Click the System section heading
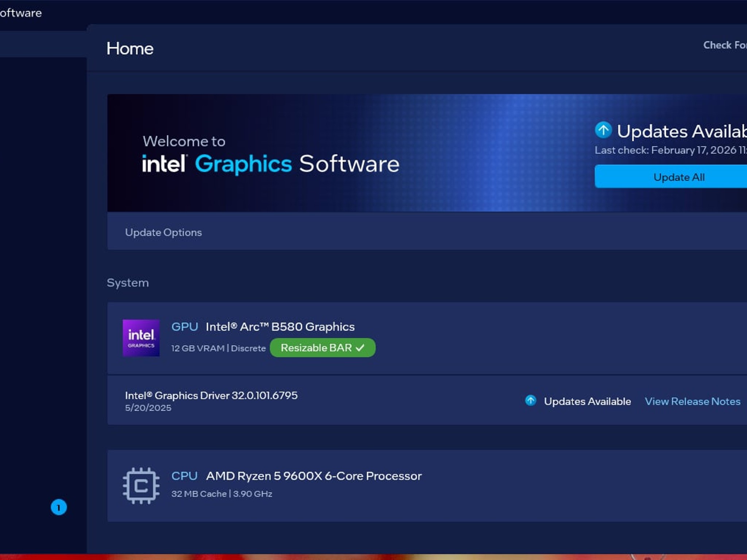 (x=128, y=283)
